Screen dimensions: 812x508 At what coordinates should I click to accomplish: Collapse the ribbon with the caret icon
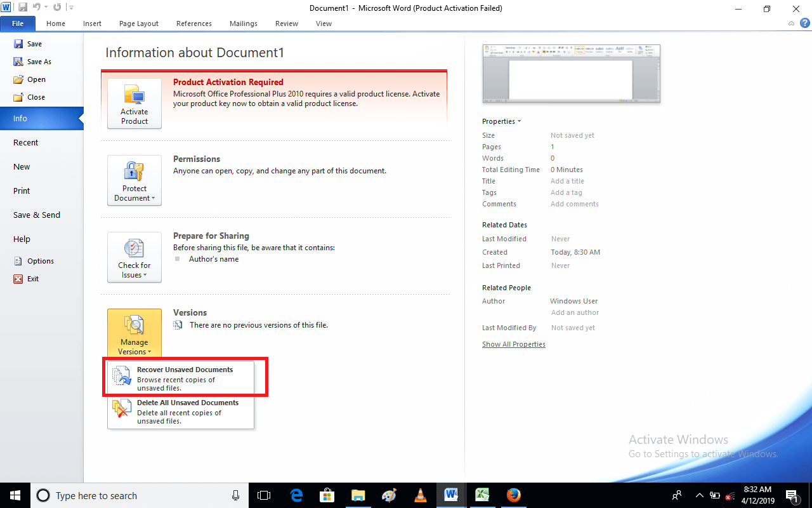(x=791, y=23)
